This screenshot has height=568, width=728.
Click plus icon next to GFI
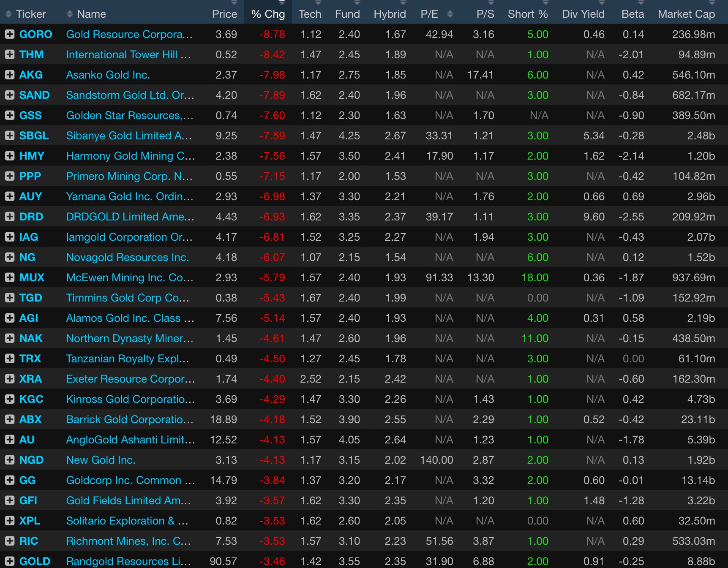(x=10, y=500)
